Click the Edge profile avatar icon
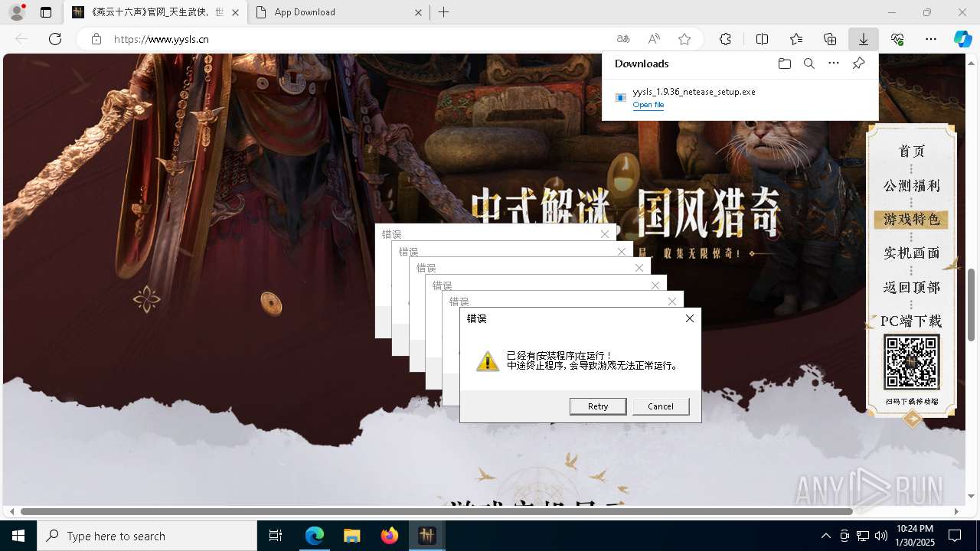 point(16,12)
